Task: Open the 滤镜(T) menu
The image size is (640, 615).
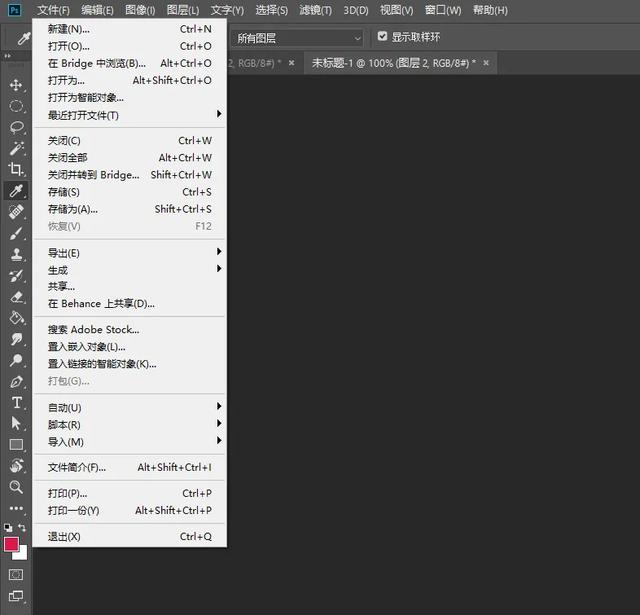Action: 316,10
